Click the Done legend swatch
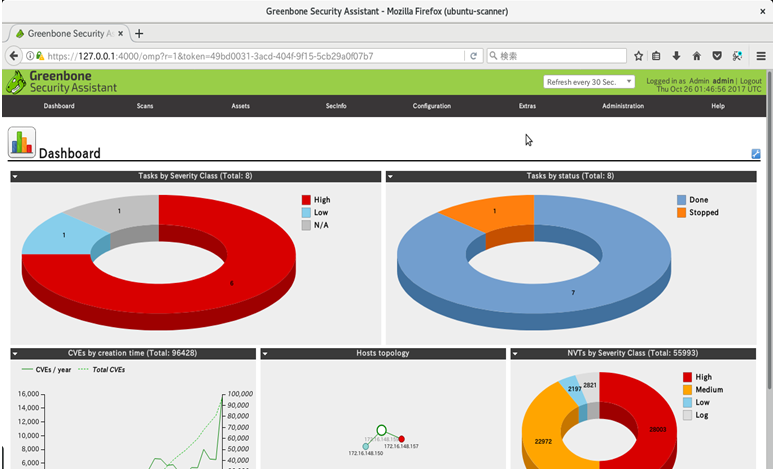Image resolution: width=773 pixels, height=471 pixels. 681,200
